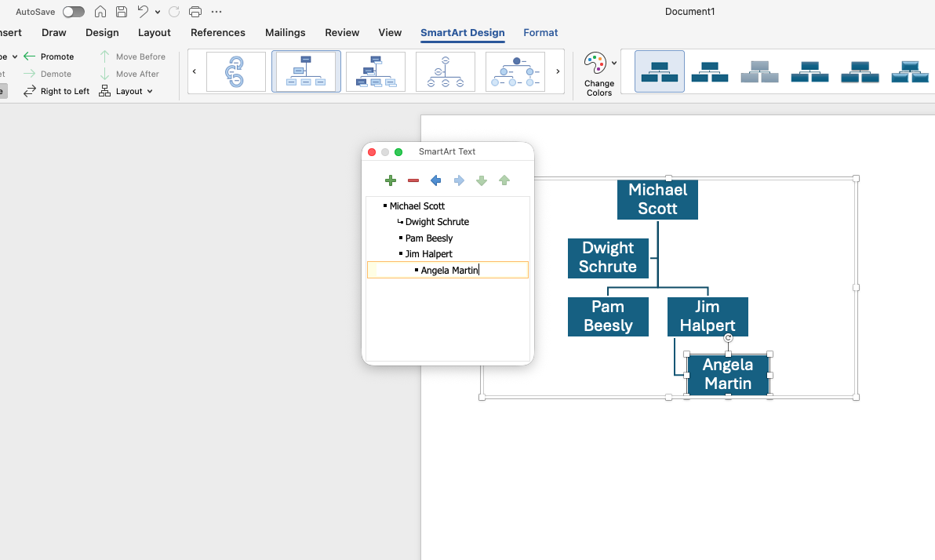
Task: Select the 3D SmartArt style thumbnail
Action: coord(910,71)
